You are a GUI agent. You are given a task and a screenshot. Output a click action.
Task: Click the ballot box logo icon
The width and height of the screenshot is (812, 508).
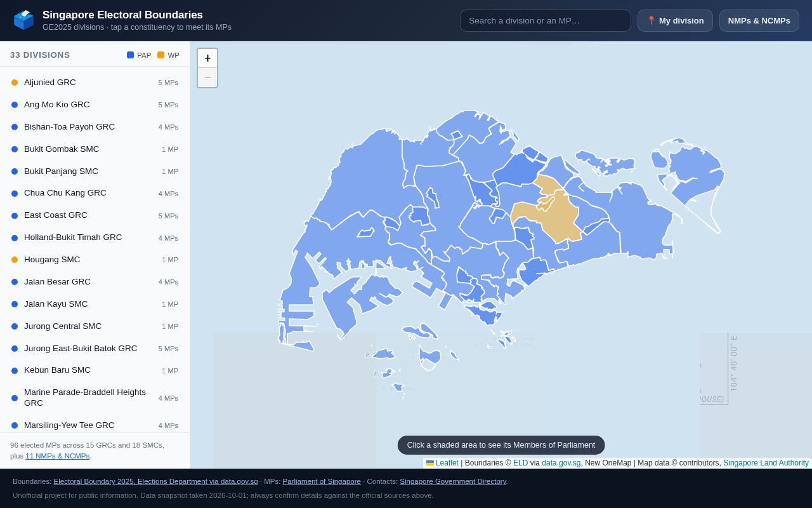(23, 20)
